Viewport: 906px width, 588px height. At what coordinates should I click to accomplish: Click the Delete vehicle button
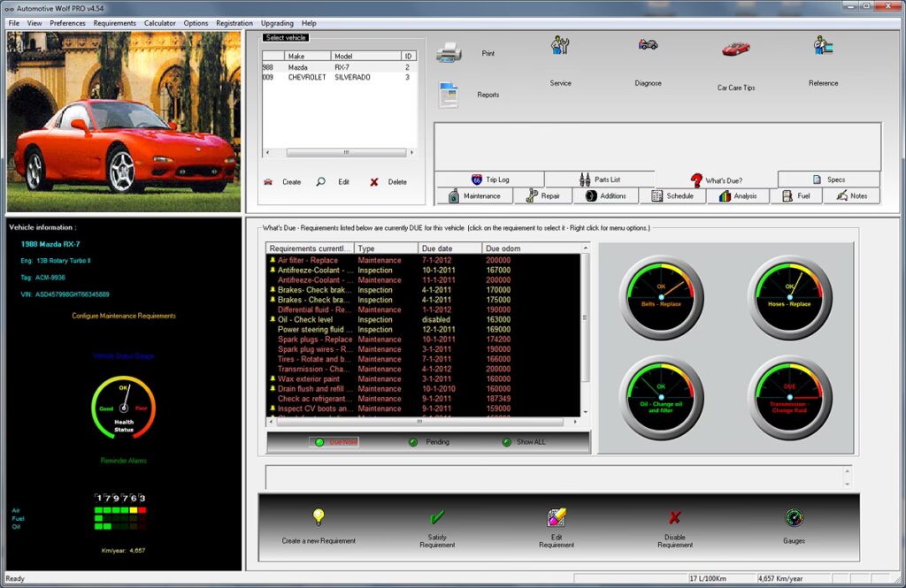[x=388, y=182]
